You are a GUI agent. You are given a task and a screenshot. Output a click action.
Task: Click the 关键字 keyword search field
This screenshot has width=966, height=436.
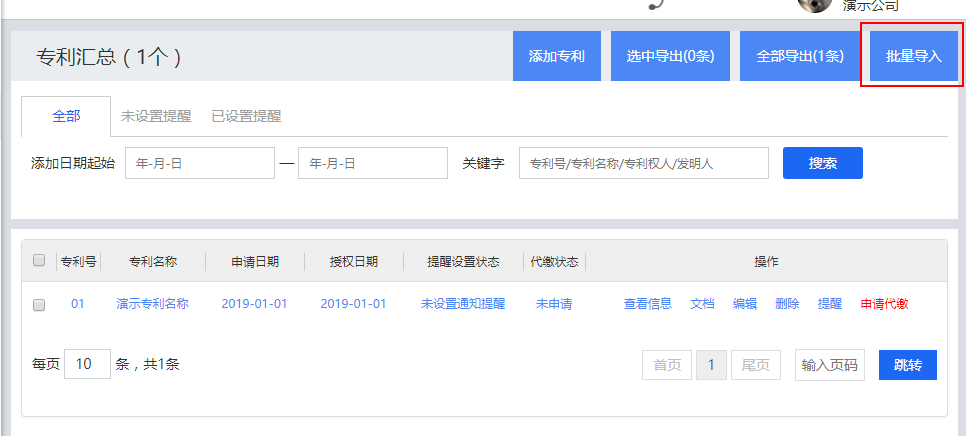coord(644,163)
